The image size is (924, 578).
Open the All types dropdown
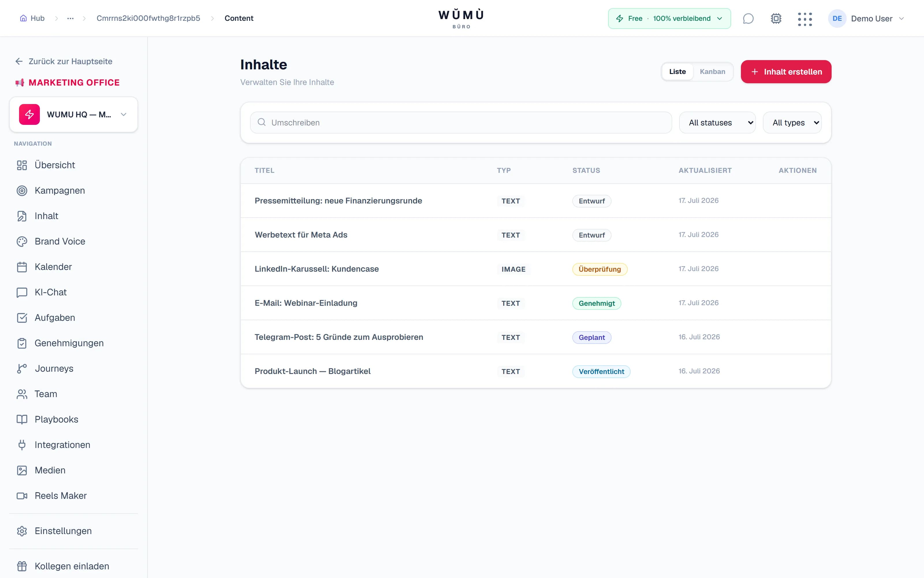(x=792, y=123)
